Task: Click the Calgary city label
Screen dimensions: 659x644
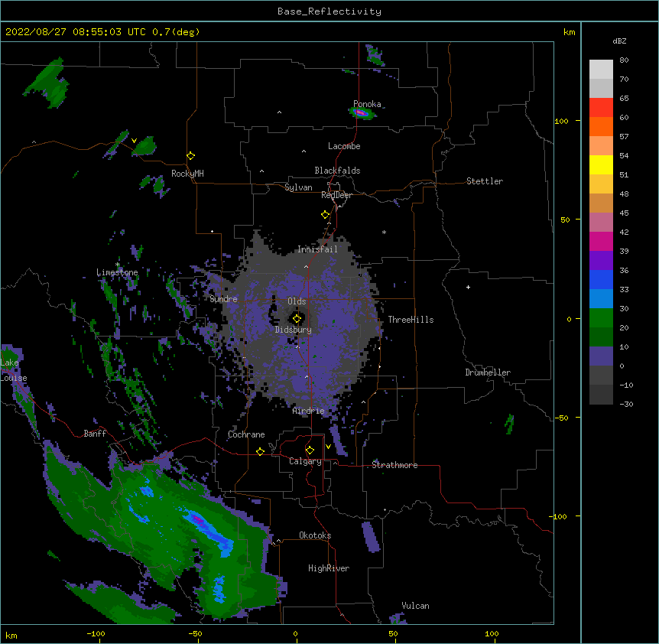Action: (305, 461)
